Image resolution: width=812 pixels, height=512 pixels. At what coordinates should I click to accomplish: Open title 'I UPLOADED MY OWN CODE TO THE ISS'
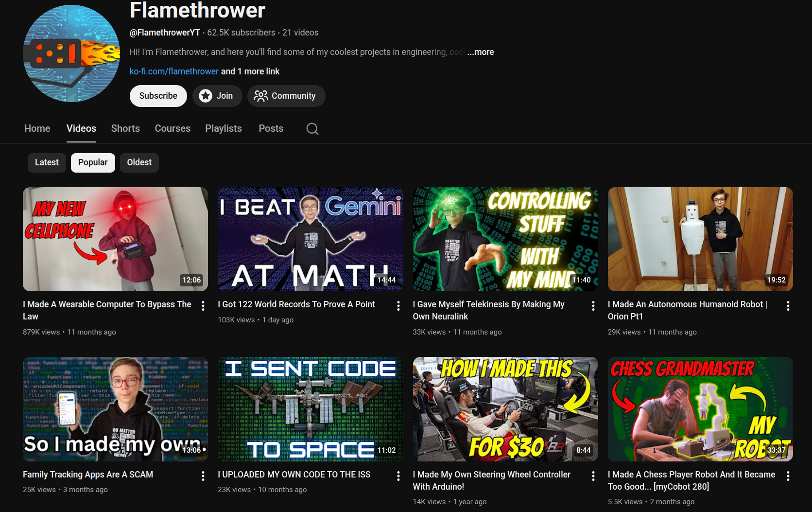pyautogui.click(x=294, y=475)
